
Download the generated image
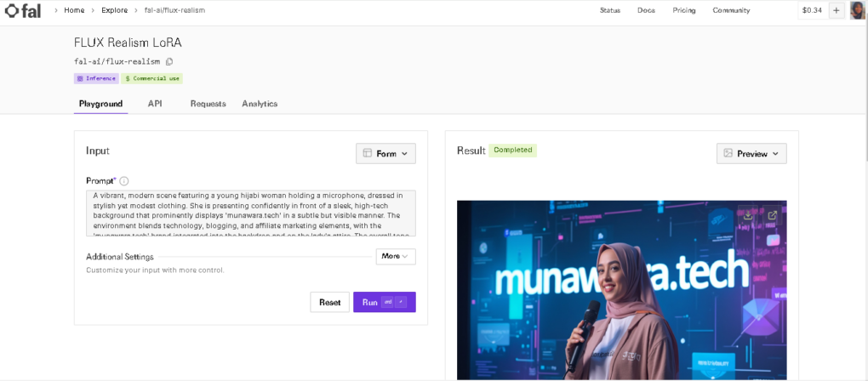tap(748, 216)
